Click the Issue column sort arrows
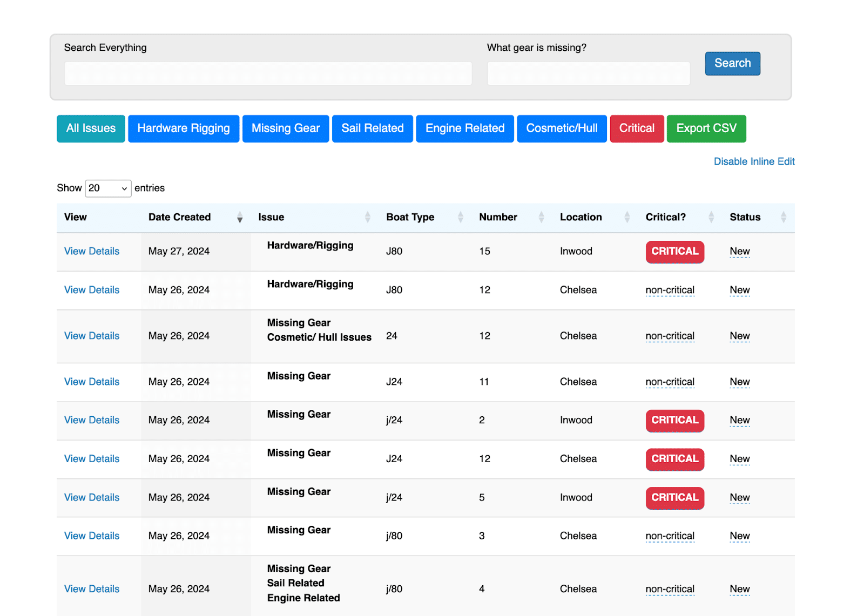Screen dimensions: 864x616 click(367, 218)
